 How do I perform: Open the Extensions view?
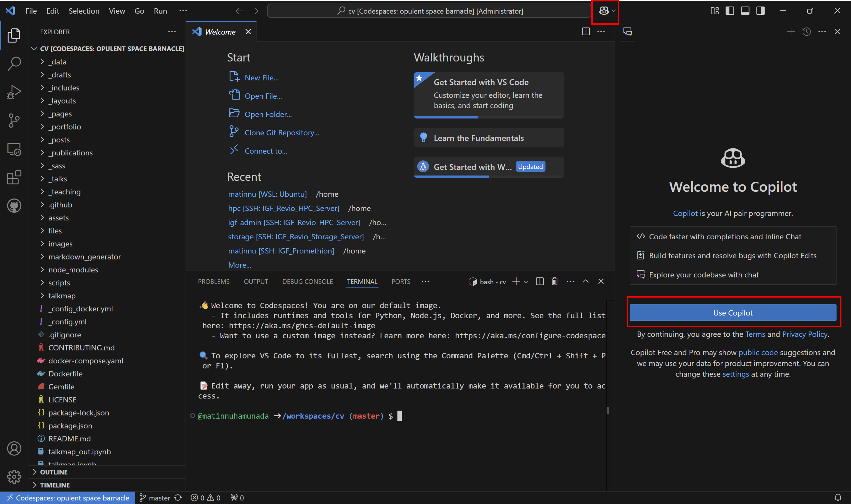14,177
